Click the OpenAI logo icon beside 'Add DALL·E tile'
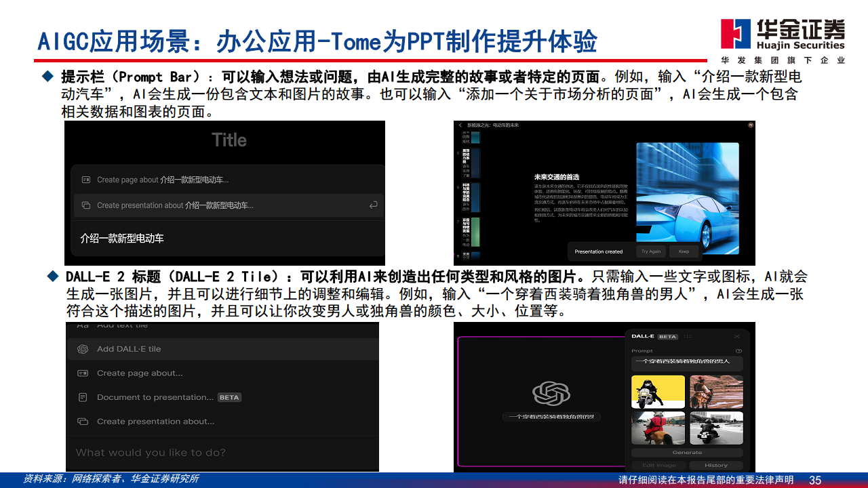868x488 pixels. (83, 349)
